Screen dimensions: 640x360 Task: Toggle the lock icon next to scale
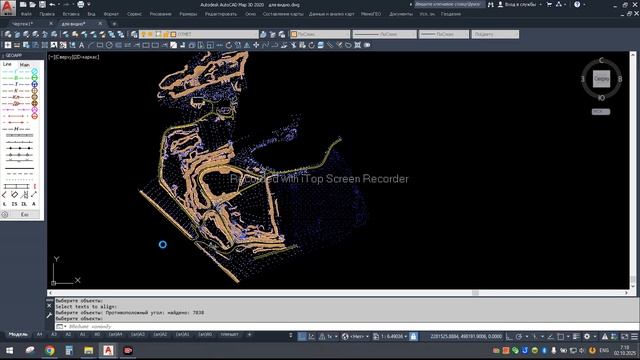(x=413, y=337)
